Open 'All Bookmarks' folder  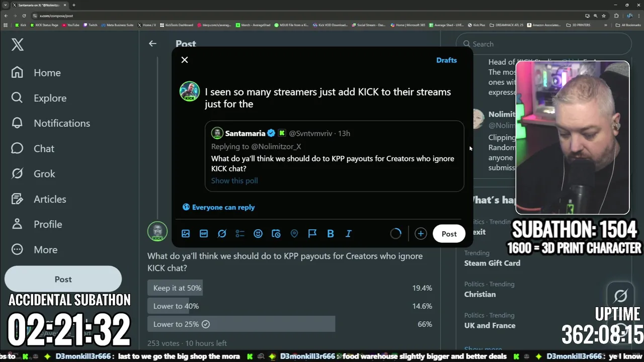tap(629, 25)
